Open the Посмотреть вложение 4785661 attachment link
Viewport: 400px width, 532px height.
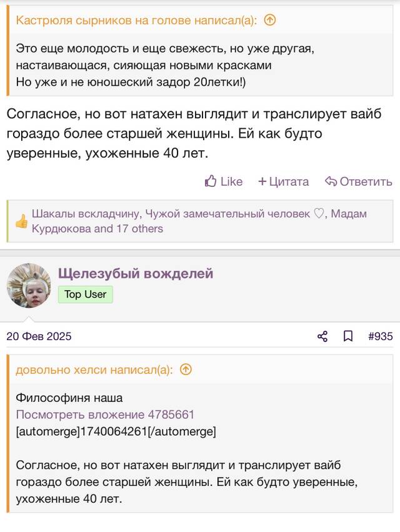(105, 414)
